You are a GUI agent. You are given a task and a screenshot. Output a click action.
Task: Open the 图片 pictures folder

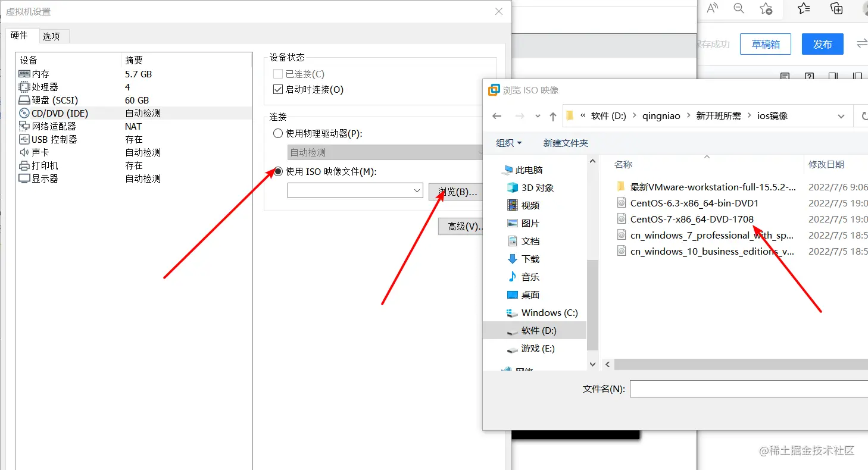pyautogui.click(x=523, y=223)
